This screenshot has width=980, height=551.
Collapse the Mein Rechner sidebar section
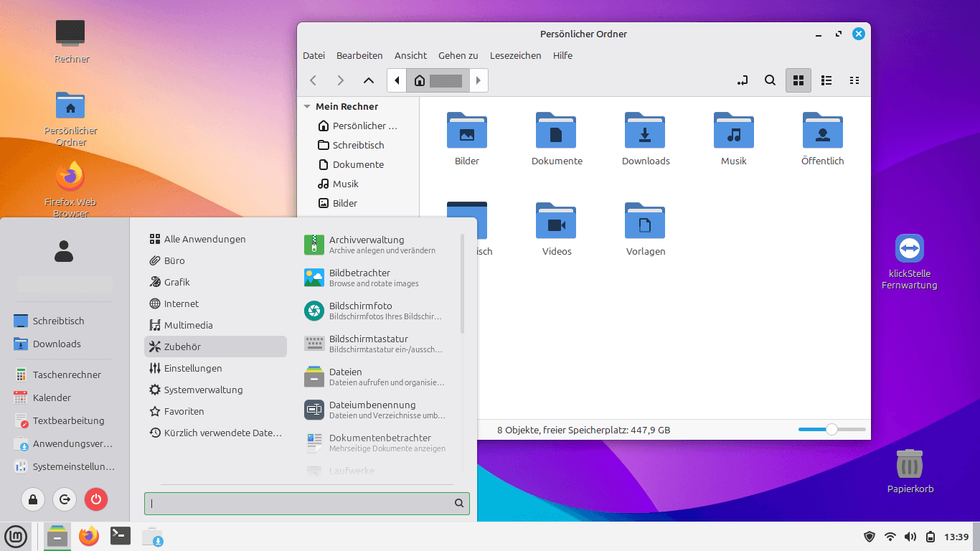(x=307, y=106)
